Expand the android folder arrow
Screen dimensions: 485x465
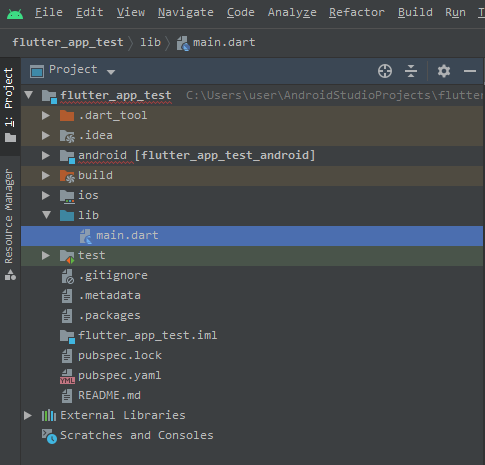point(46,155)
